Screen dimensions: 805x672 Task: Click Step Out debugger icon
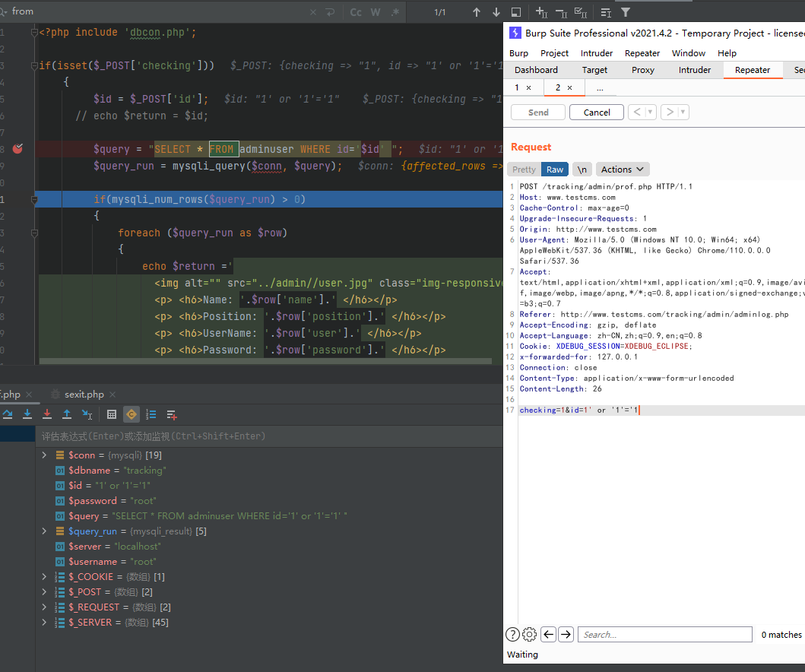(x=67, y=414)
